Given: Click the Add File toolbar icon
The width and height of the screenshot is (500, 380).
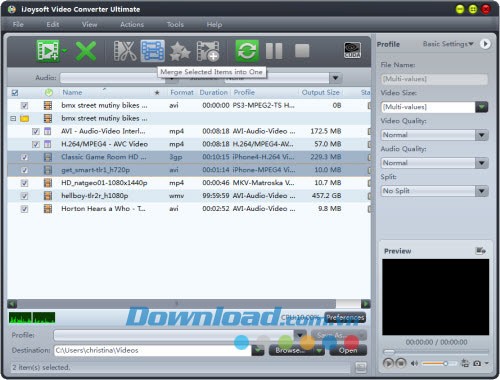Looking at the screenshot, I should (x=48, y=51).
